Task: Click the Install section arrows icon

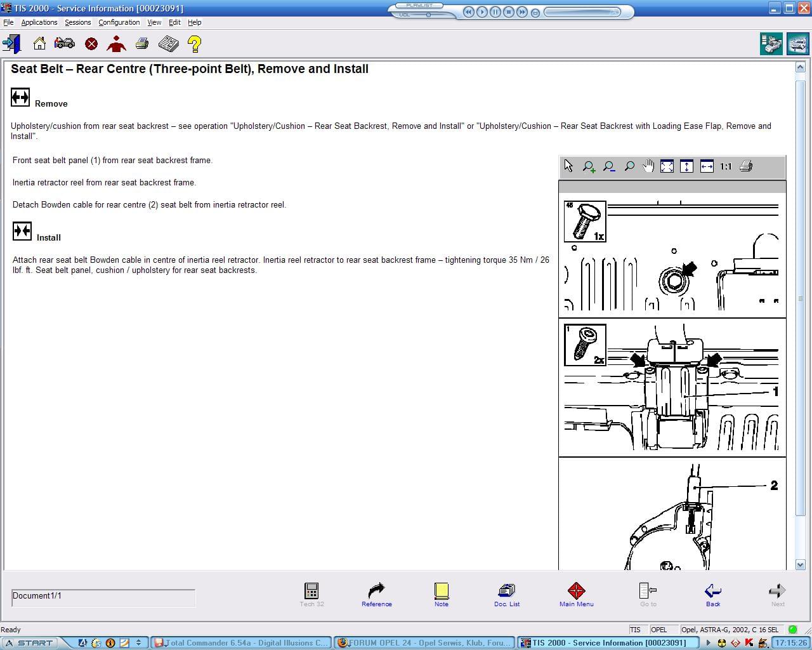Action: pyautogui.click(x=22, y=230)
